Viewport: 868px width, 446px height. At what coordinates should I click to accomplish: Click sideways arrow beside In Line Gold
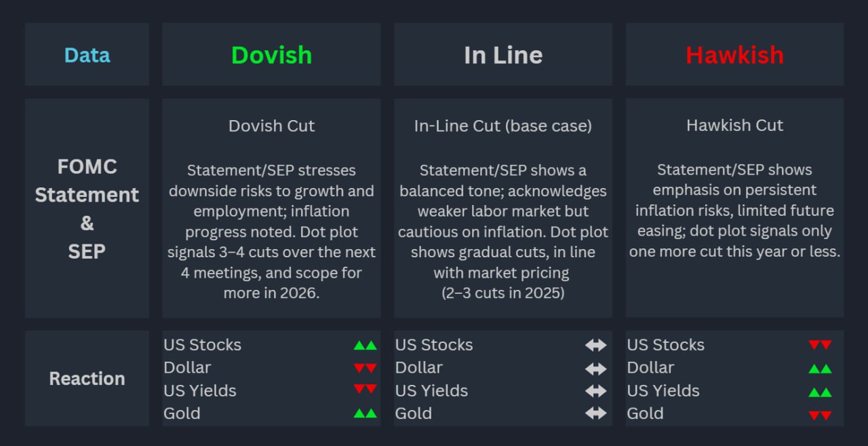point(595,413)
